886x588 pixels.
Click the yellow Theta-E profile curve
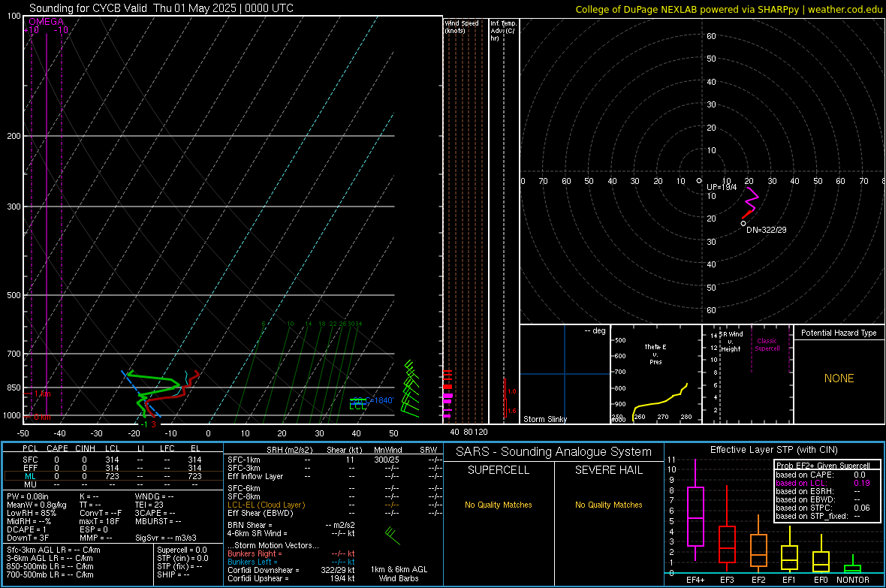coord(660,402)
